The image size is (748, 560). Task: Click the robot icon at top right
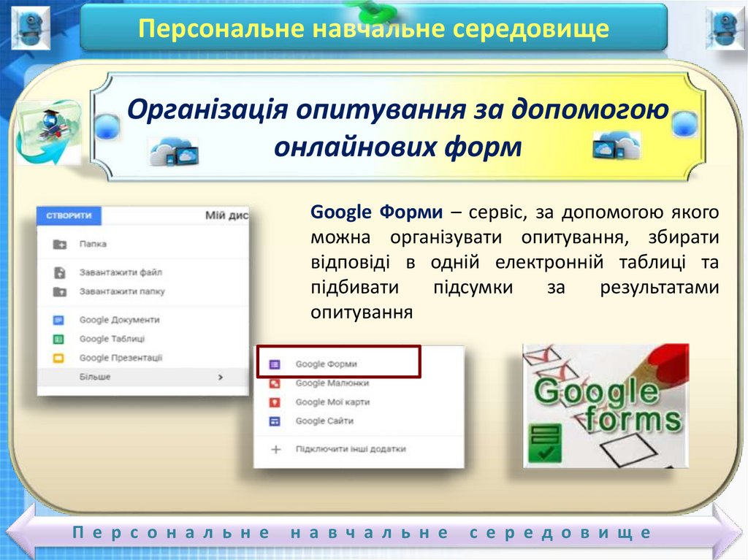(x=725, y=28)
